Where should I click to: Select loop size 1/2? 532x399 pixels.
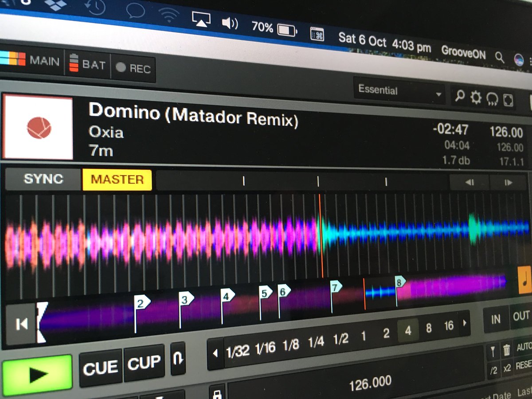coord(341,339)
